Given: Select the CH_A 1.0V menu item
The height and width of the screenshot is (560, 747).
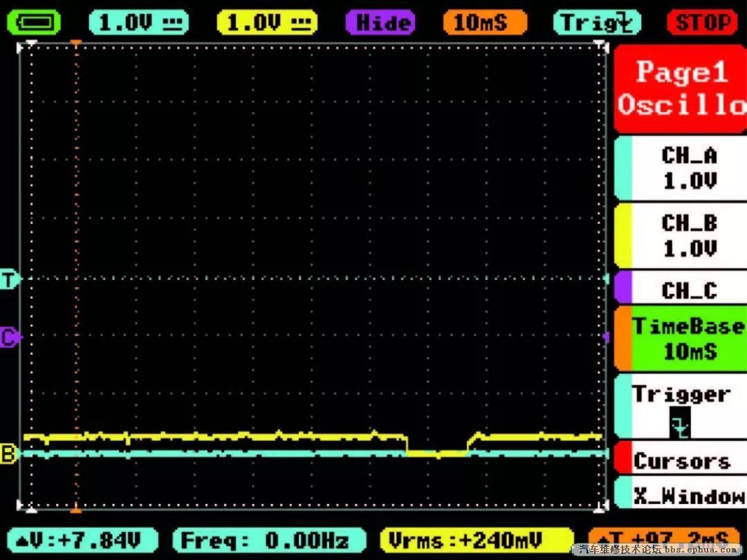Looking at the screenshot, I should click(681, 168).
